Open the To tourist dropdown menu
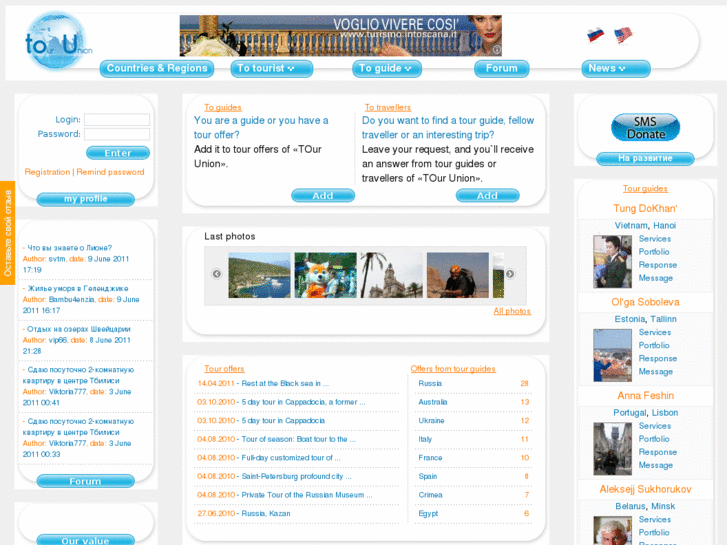The width and height of the screenshot is (727, 545). coord(272,69)
